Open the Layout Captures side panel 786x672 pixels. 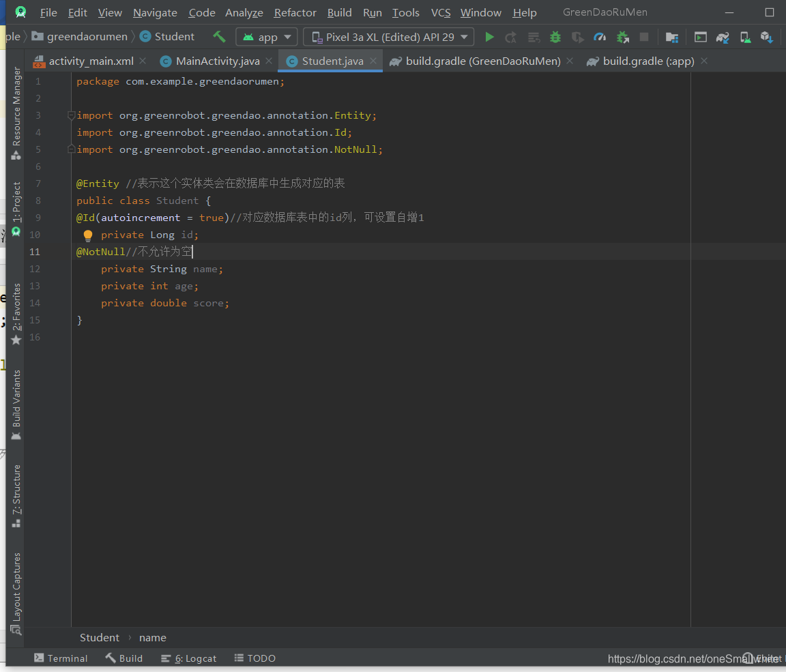16,594
